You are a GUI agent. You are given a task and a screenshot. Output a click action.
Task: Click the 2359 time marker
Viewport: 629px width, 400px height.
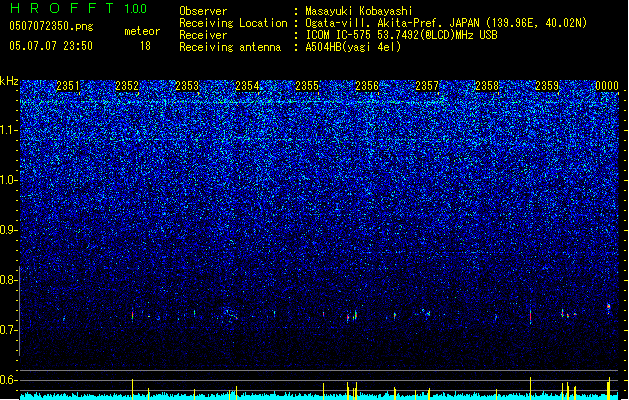pos(547,86)
